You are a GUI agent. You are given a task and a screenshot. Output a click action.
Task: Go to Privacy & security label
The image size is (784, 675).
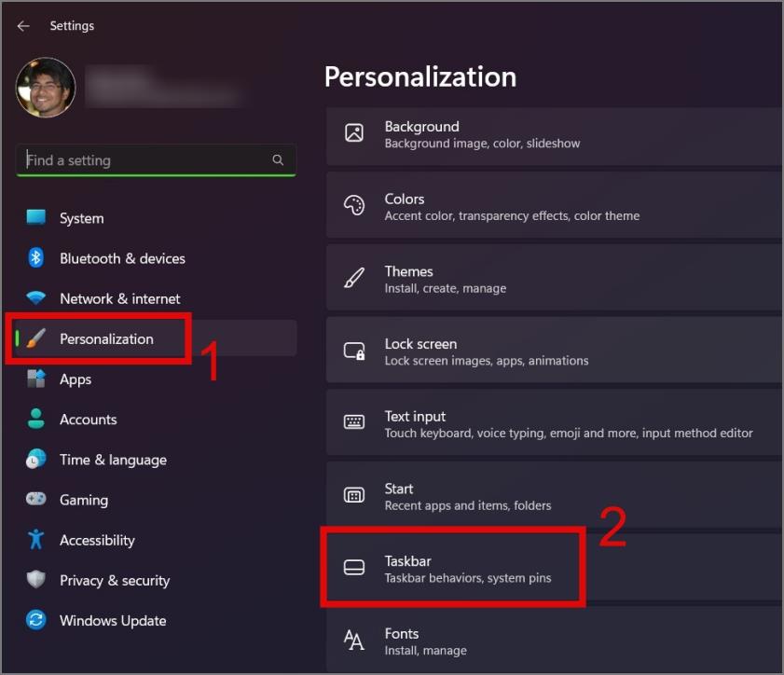tap(115, 581)
